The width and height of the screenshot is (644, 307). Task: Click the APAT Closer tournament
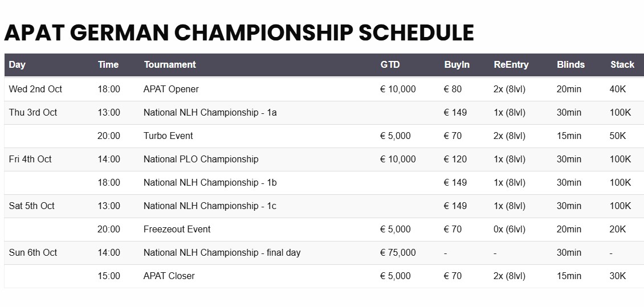169,276
